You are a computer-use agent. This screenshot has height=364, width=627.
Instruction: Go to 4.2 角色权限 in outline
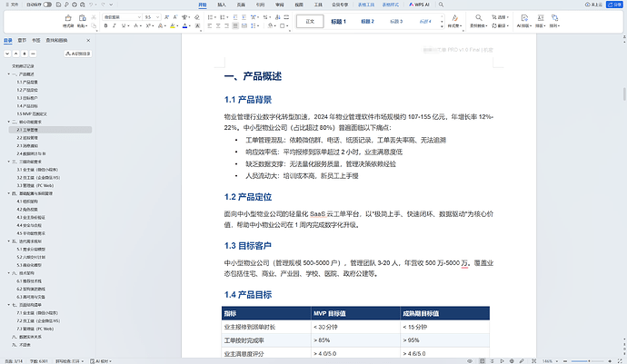coord(27,210)
